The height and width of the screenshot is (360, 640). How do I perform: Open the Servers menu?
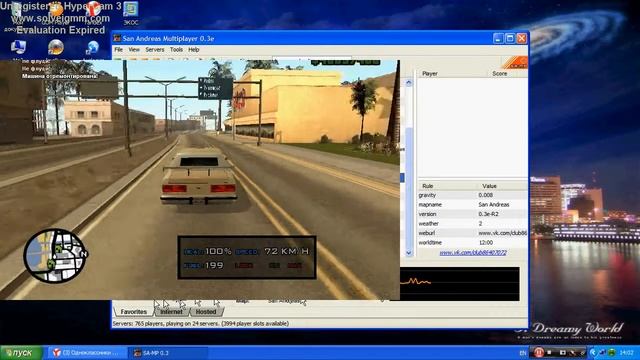155,50
